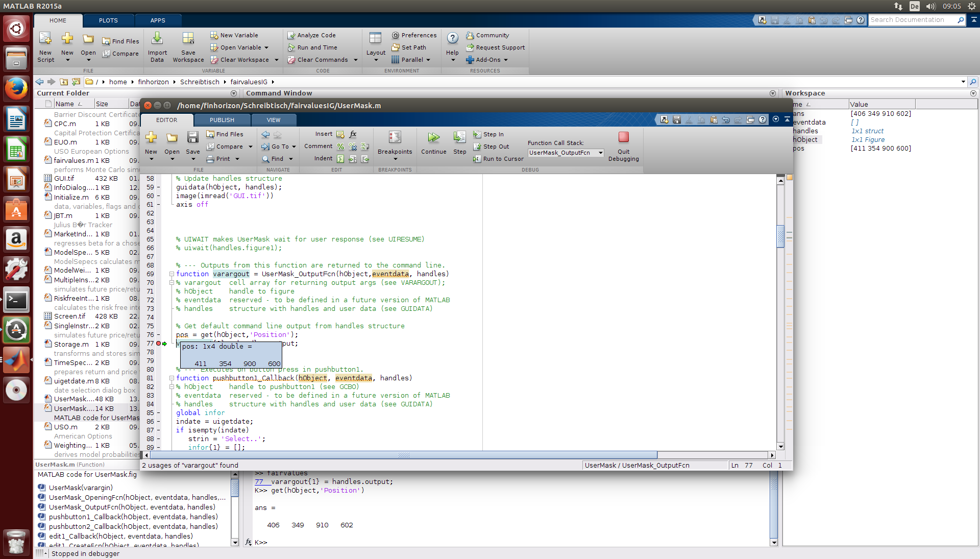Image resolution: width=980 pixels, height=559 pixels.
Task: Launch Firefox from the Ubuntu dock
Action: coord(16,88)
